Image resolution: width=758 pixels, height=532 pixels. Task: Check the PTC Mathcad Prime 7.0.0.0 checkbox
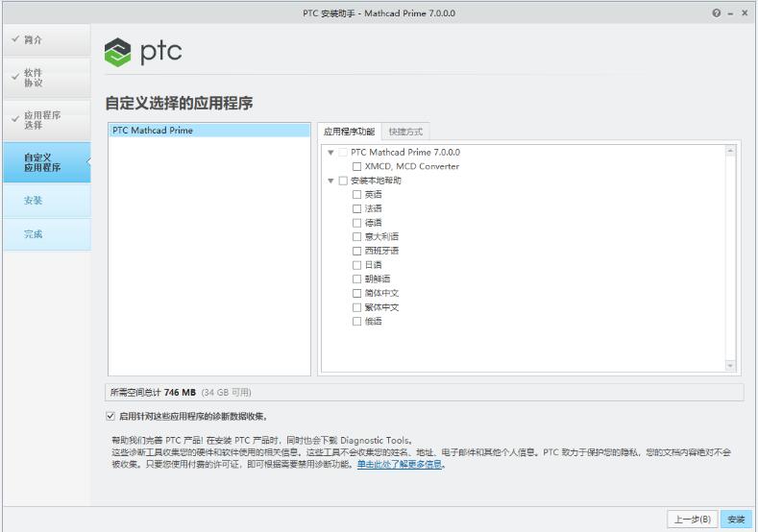[343, 153]
